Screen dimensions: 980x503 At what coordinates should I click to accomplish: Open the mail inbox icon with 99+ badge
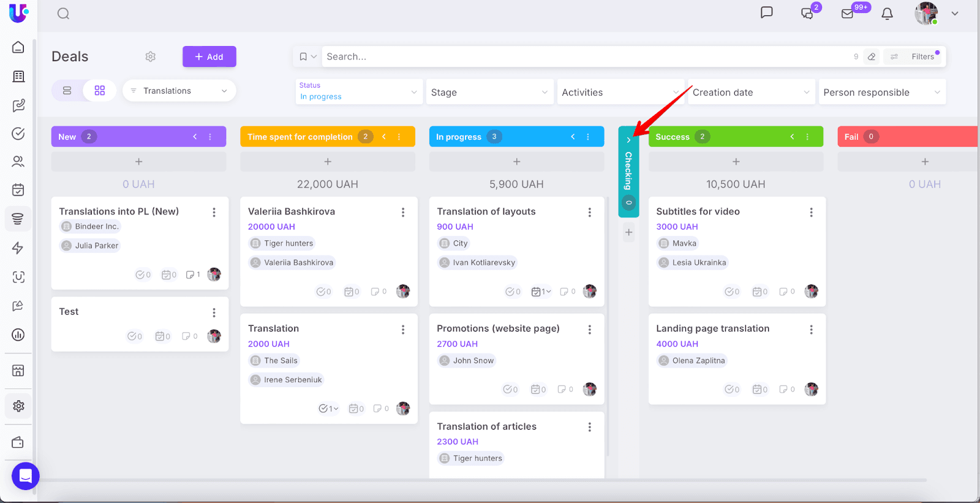click(848, 13)
